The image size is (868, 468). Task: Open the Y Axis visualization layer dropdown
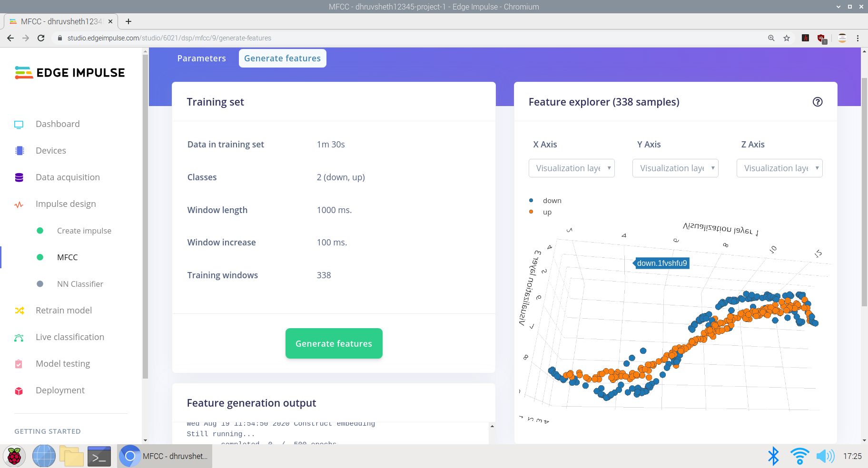675,168
